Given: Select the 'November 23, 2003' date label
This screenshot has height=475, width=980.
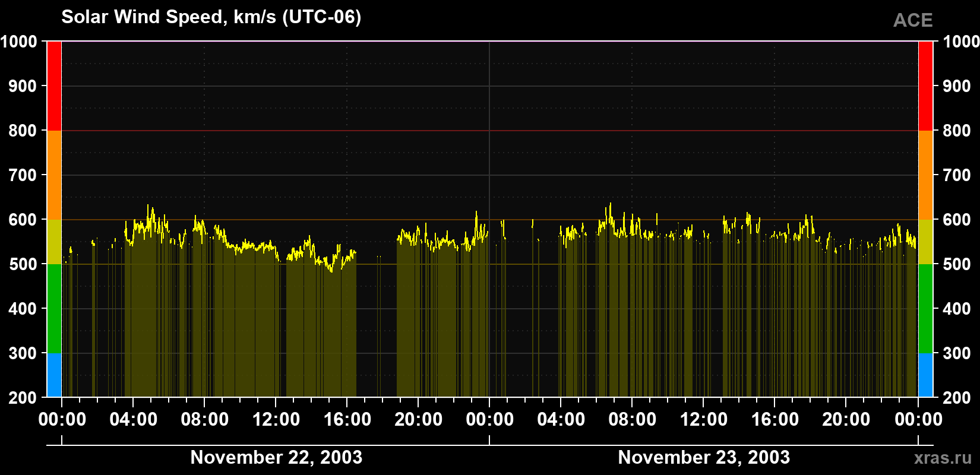Looking at the screenshot, I should (x=704, y=457).
